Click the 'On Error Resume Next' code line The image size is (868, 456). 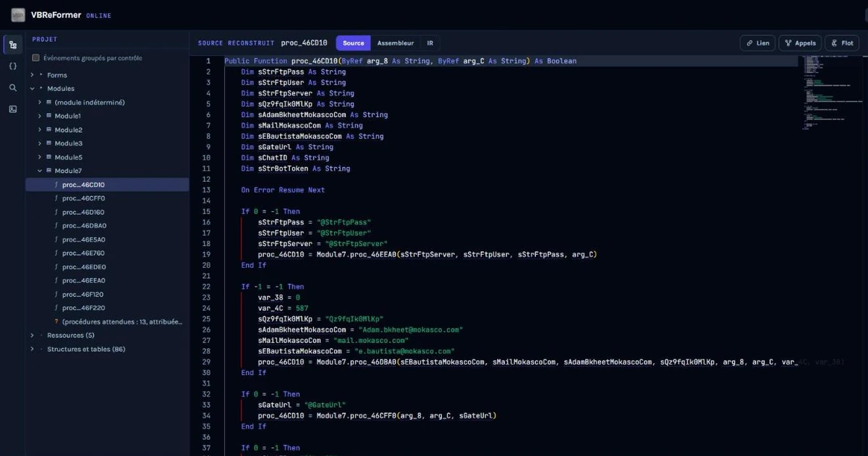point(283,190)
